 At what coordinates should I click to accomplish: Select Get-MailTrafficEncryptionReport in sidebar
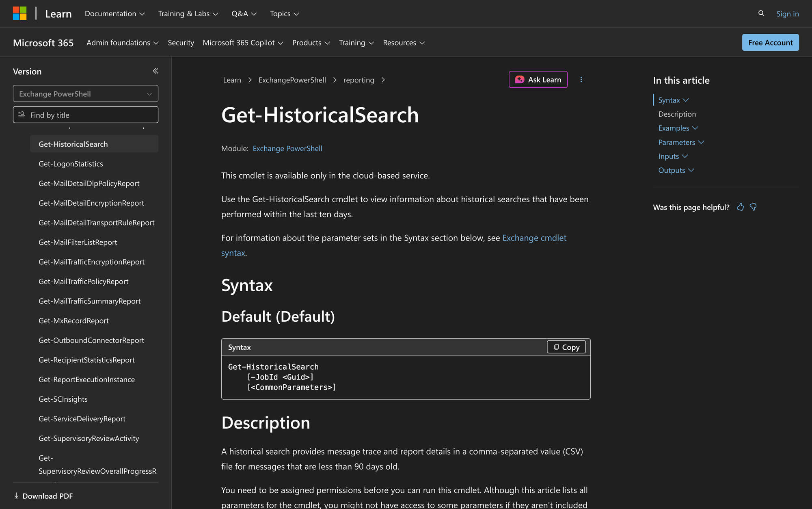91,262
